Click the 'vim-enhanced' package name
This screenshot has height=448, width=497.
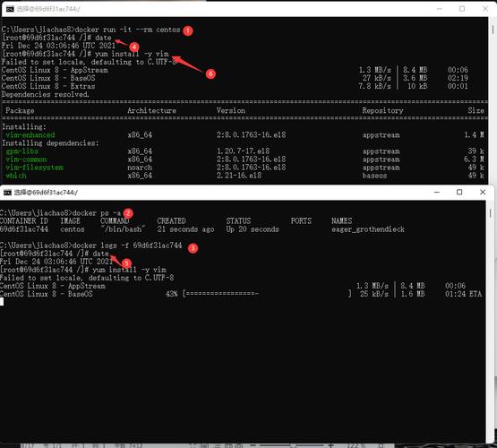click(30, 135)
